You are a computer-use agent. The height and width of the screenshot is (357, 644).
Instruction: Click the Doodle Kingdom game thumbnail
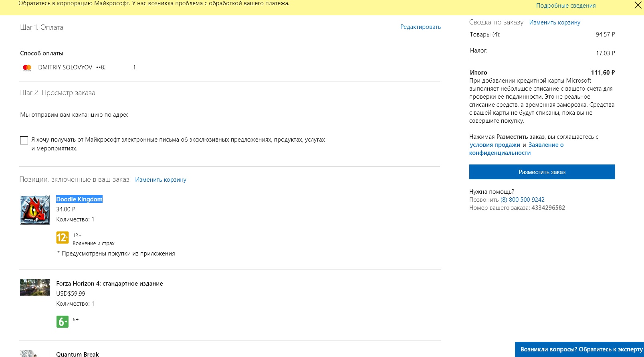click(x=35, y=210)
